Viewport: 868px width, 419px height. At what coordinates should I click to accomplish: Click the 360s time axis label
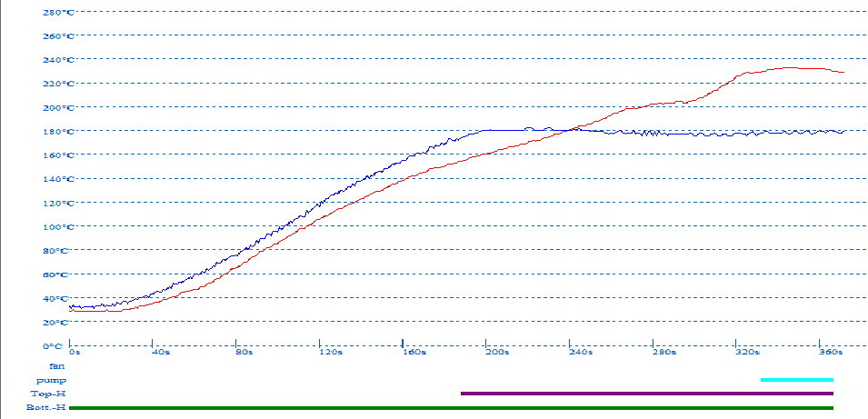click(831, 352)
